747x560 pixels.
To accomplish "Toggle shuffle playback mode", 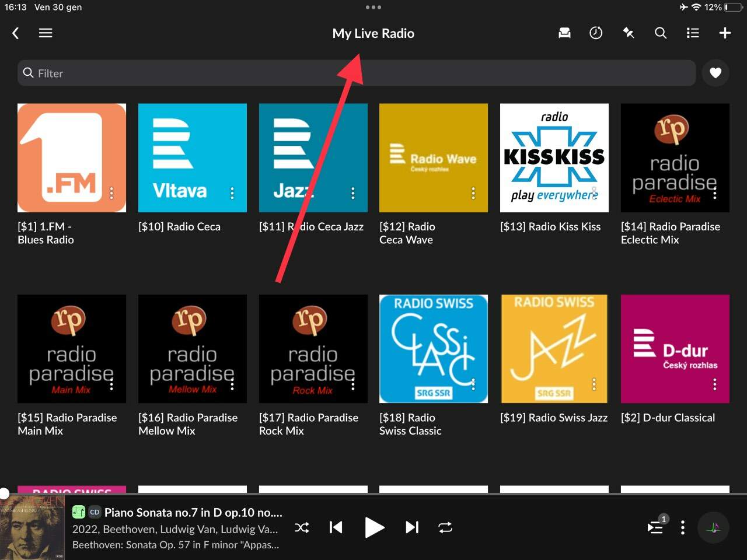I will [x=302, y=528].
